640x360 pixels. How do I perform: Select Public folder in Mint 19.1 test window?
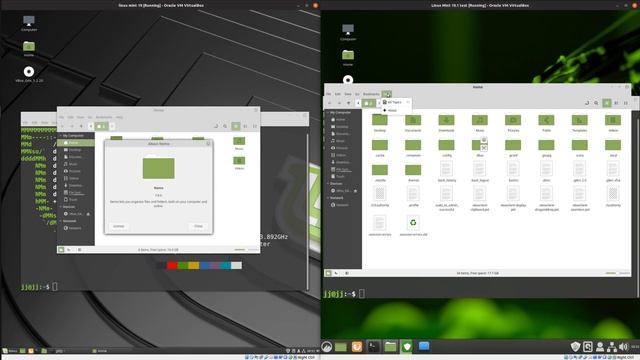click(x=546, y=123)
